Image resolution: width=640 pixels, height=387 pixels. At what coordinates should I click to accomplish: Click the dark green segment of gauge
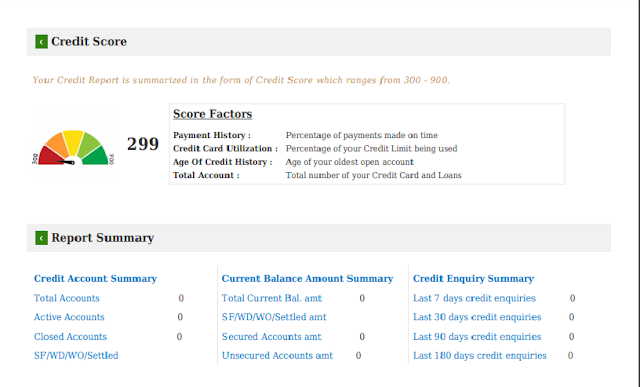96,156
